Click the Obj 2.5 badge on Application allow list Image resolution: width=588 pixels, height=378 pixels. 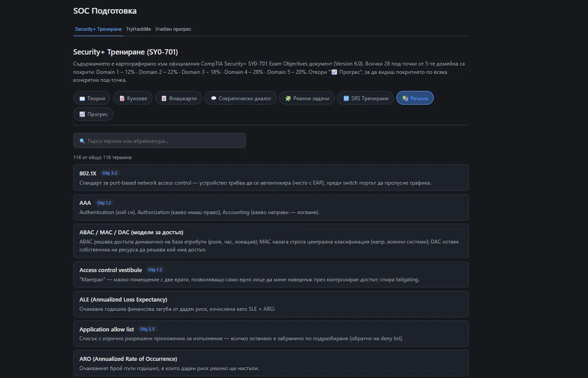147,329
